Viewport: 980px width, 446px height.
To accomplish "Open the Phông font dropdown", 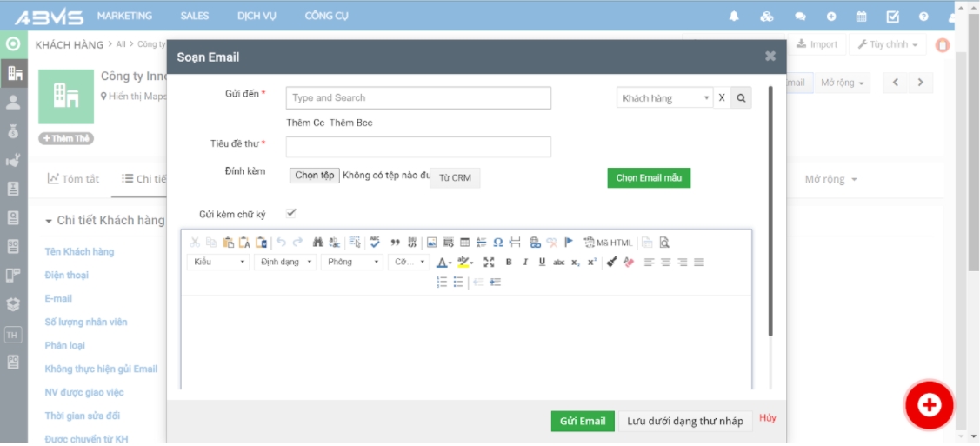I will (x=352, y=262).
